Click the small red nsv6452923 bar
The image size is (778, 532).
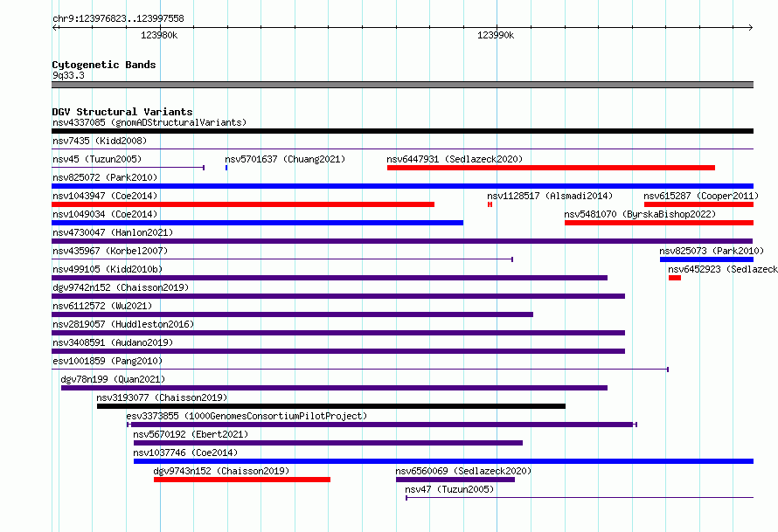coord(675,278)
